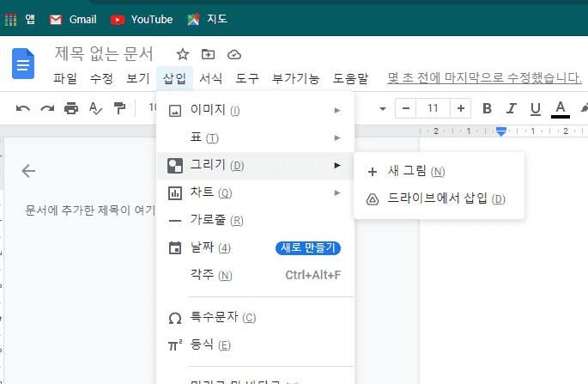The height and width of the screenshot is (384, 588).
Task: Choose 드라이브에서 삽입 from submenu
Action: point(439,199)
